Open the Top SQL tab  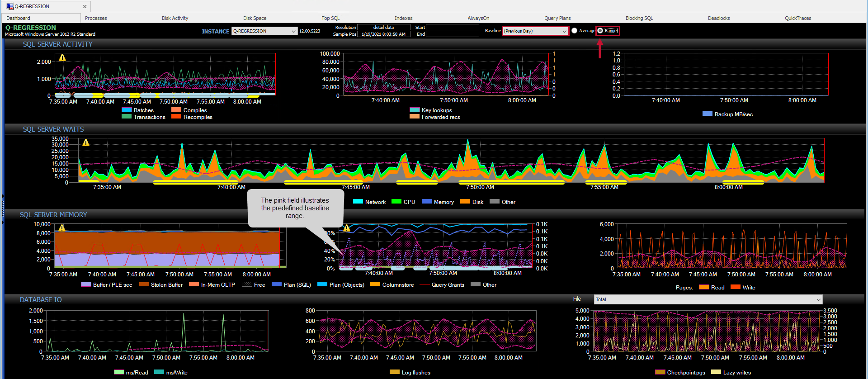point(330,18)
